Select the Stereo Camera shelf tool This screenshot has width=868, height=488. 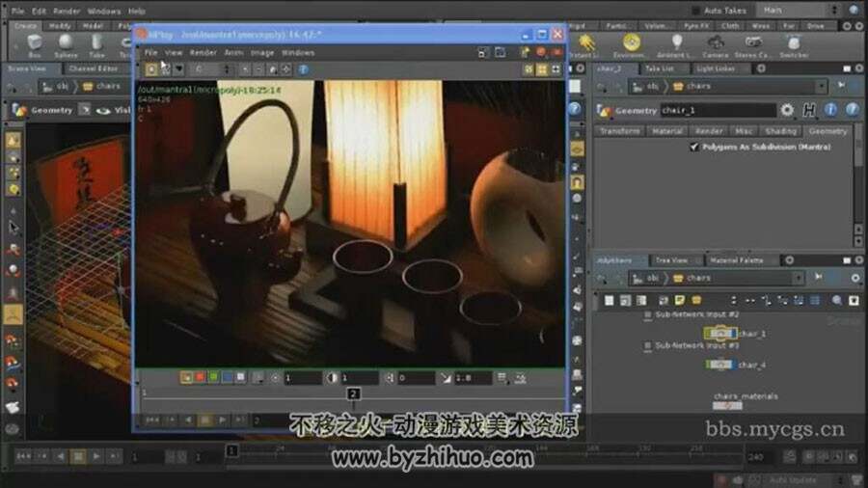click(752, 45)
